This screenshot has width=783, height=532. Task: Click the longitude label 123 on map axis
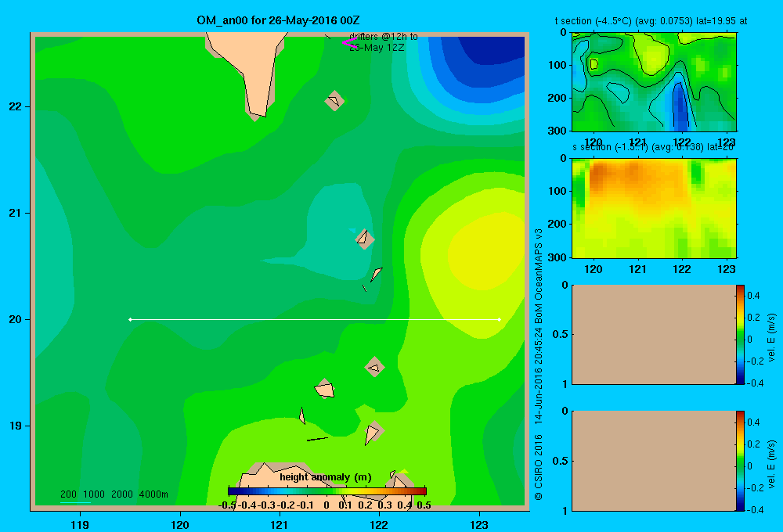(x=479, y=524)
